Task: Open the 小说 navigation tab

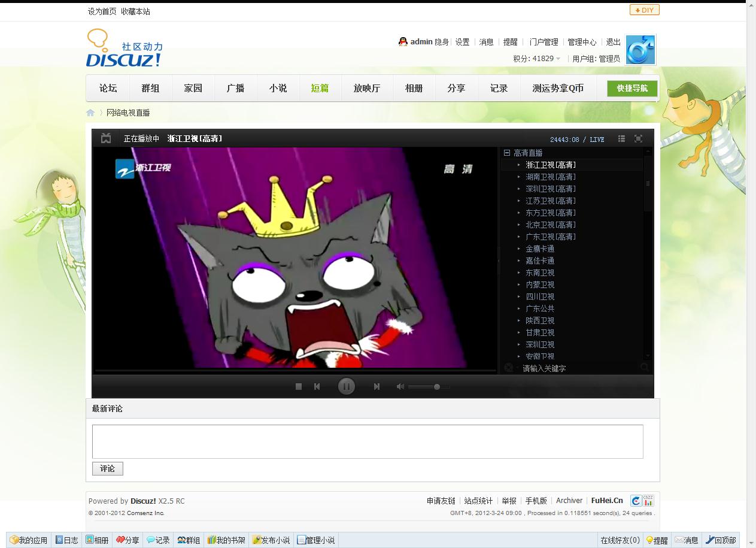Action: pyautogui.click(x=278, y=88)
